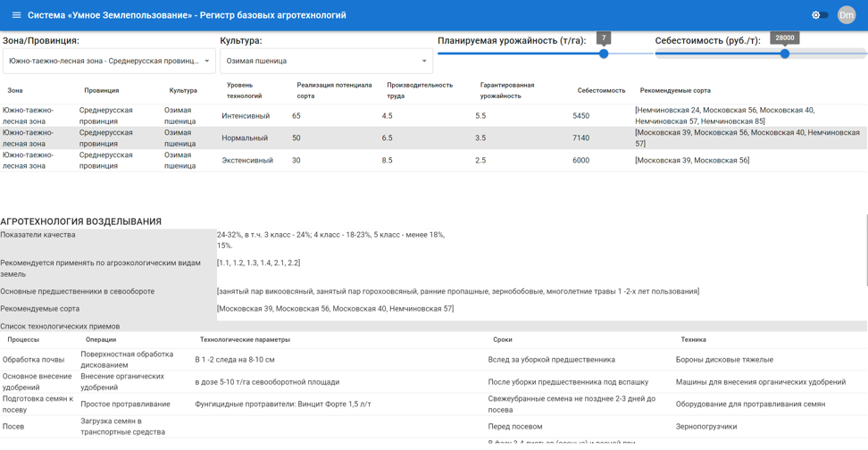
Task: Click the Производительность труда column header
Action: coord(420,90)
